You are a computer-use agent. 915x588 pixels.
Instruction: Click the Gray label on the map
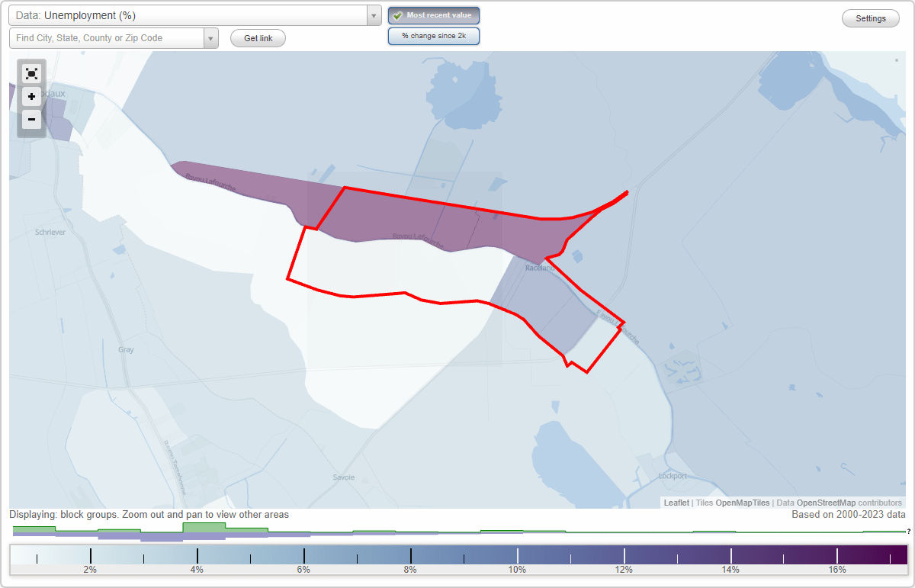tap(126, 350)
